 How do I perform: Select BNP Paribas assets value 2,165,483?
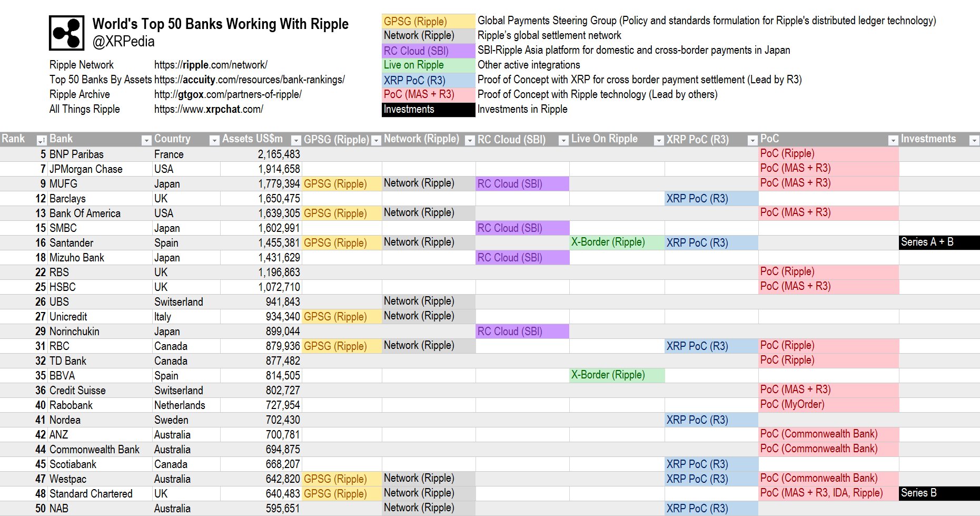(261, 154)
